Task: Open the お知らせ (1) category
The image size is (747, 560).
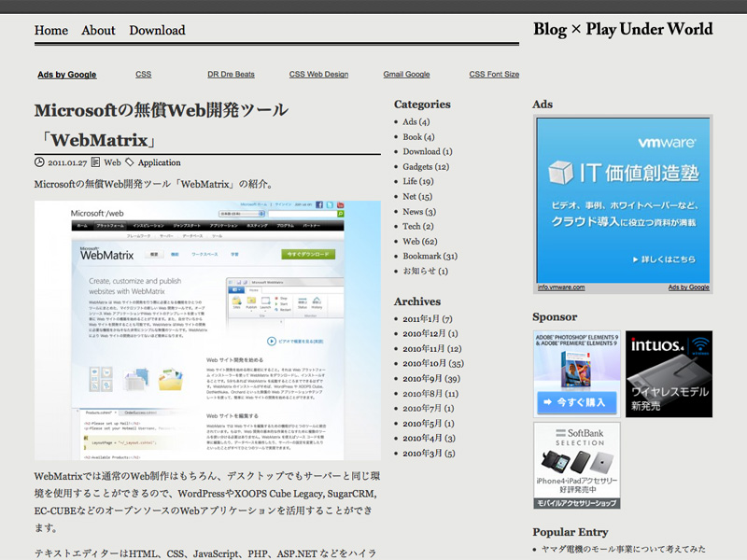Action: [x=426, y=271]
